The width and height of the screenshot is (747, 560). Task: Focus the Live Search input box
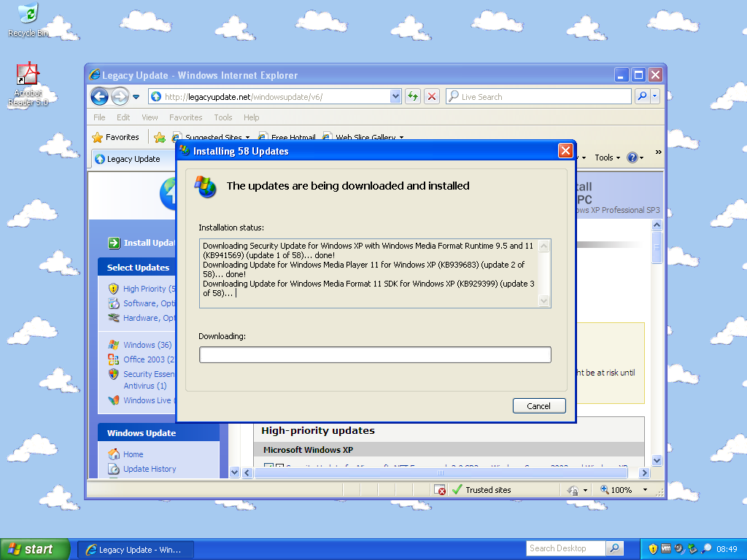pyautogui.click(x=538, y=97)
